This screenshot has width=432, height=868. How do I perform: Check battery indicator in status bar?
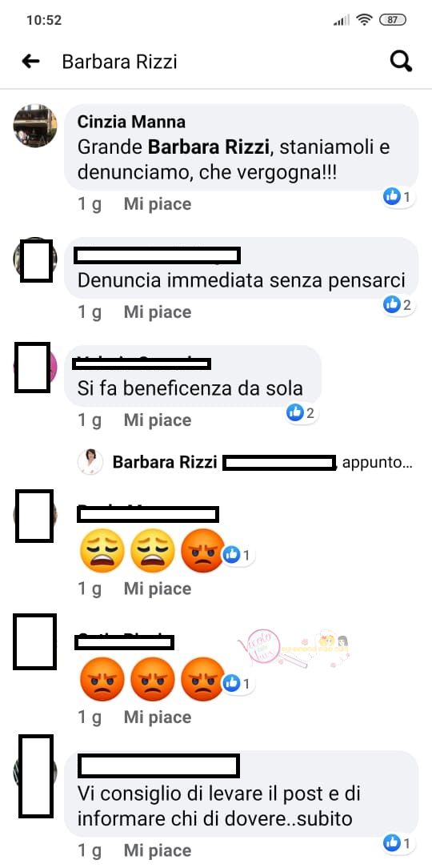[x=393, y=20]
